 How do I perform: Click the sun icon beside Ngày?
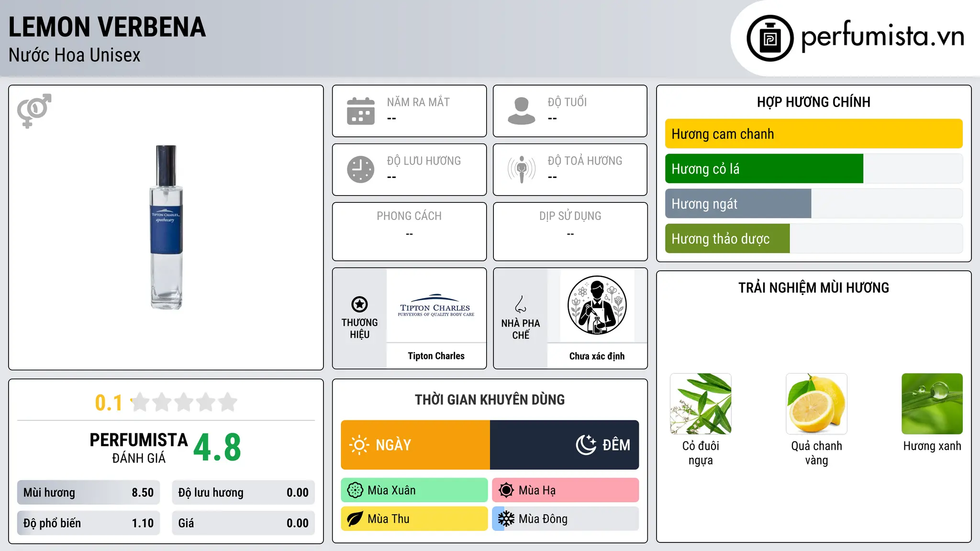(359, 445)
